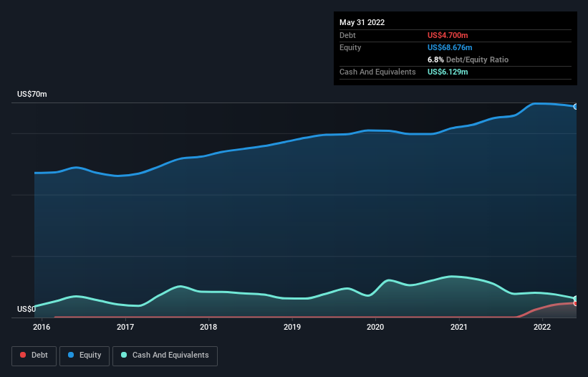
Task: Click the US$68.676m equity value in tooltip
Action: [x=450, y=47]
